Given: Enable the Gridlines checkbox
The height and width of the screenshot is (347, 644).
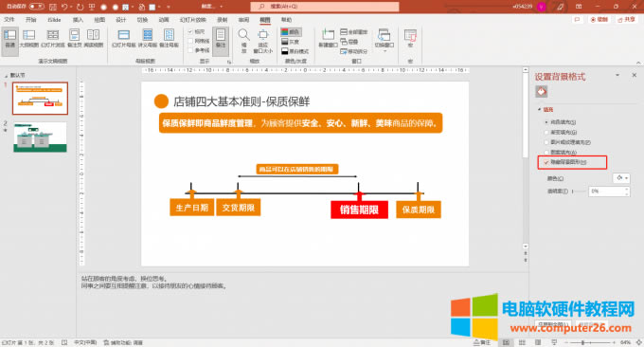Looking at the screenshot, I should tap(190, 41).
